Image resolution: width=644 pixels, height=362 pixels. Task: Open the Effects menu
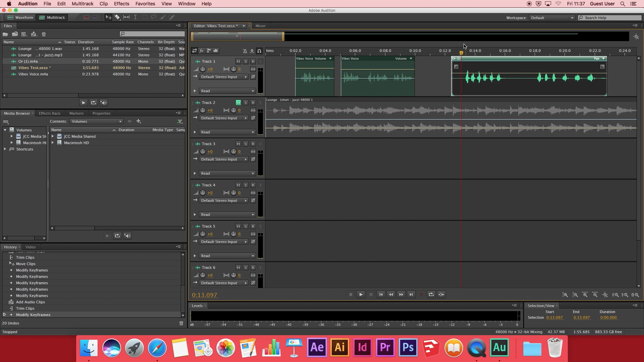pos(121,4)
